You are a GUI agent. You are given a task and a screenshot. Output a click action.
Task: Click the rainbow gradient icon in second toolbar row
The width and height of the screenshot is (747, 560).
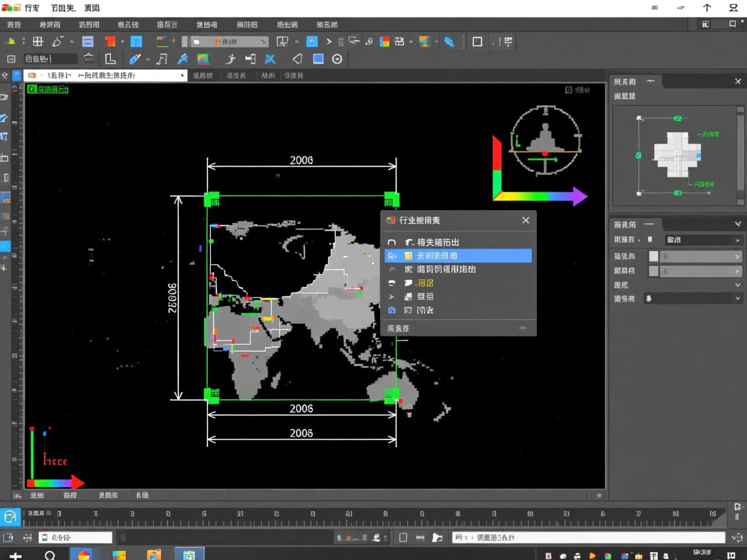tap(203, 59)
